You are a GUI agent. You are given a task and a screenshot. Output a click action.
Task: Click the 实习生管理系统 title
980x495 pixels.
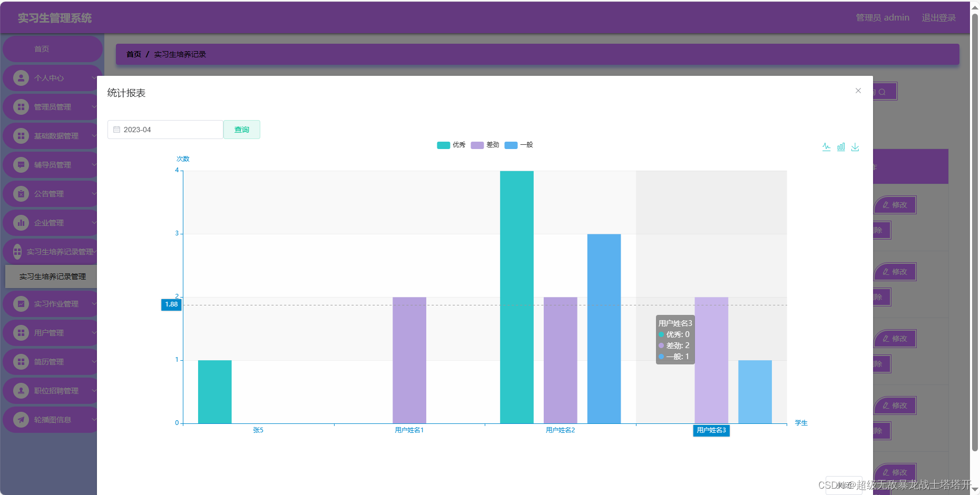tap(55, 18)
